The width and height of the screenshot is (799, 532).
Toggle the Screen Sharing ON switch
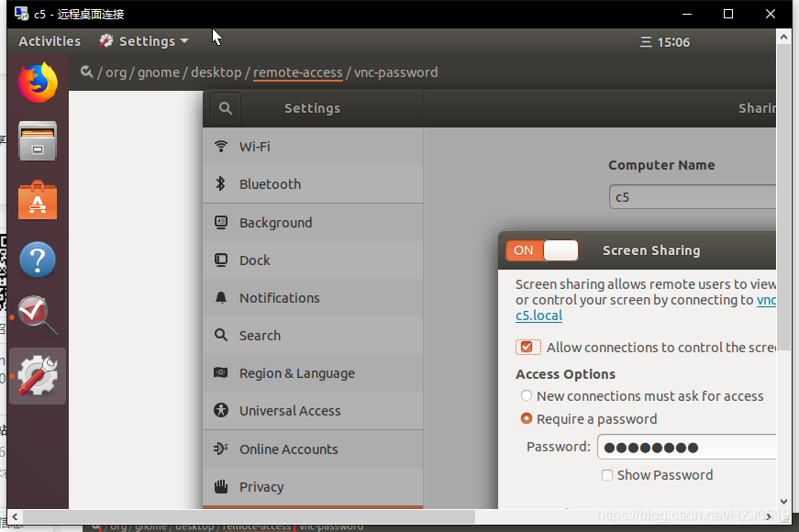click(x=541, y=250)
